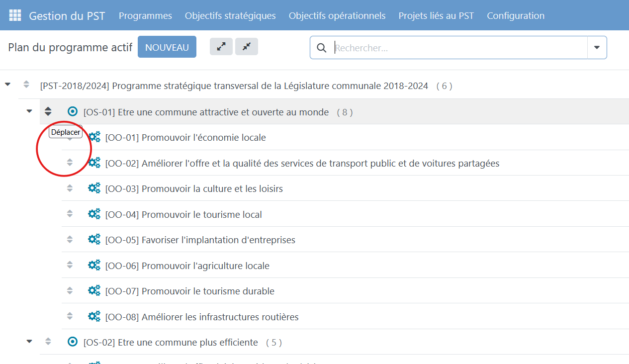Click the search magnifier icon

322,48
